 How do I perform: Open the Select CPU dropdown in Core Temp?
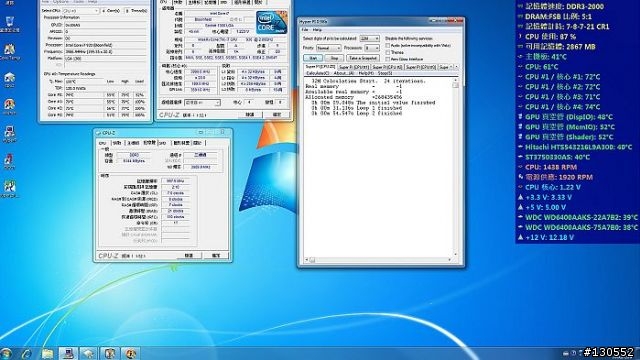81,11
